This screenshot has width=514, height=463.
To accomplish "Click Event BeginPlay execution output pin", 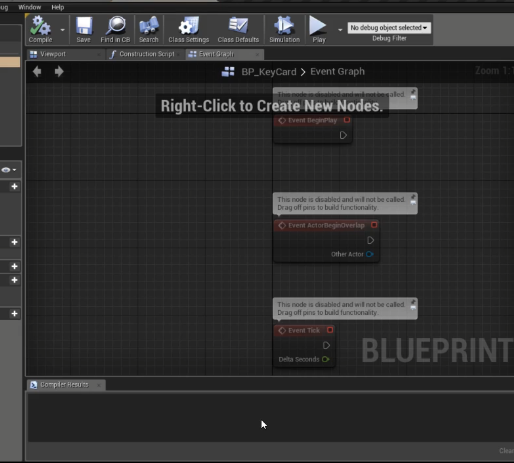I will (343, 135).
